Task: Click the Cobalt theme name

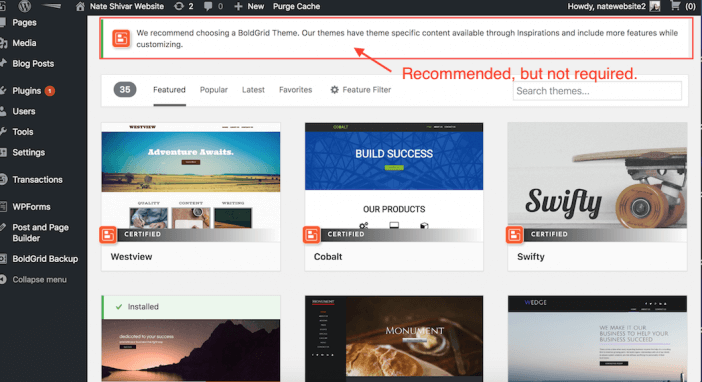Action: click(x=328, y=257)
